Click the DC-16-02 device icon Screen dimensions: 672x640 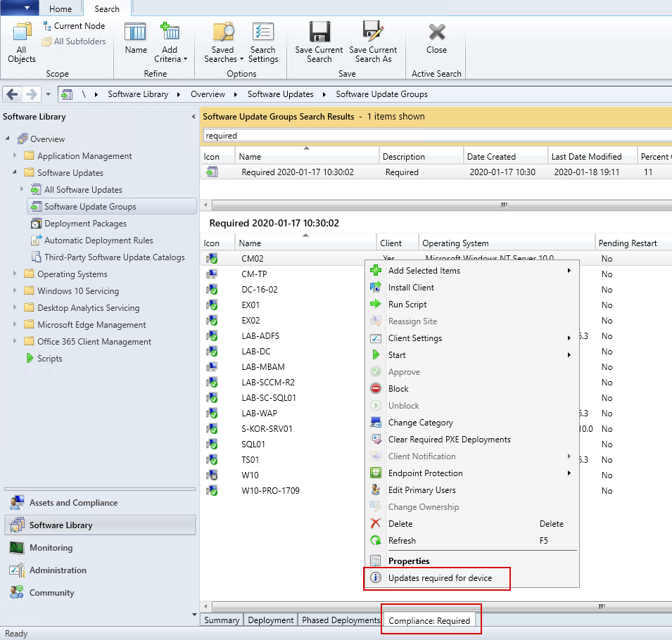(x=212, y=290)
